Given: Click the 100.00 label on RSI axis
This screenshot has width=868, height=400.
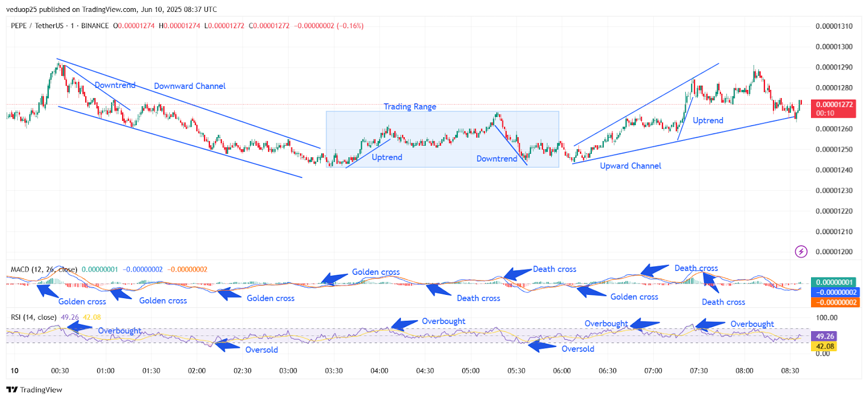Looking at the screenshot, I should click(827, 318).
